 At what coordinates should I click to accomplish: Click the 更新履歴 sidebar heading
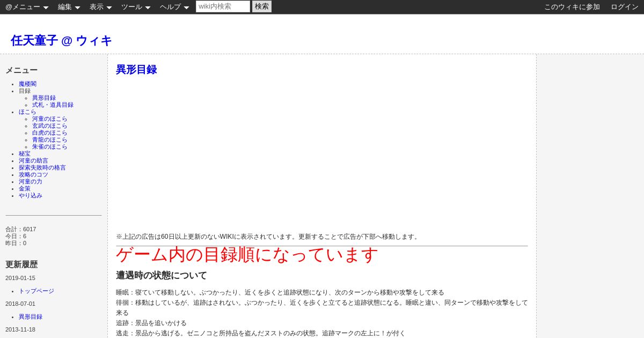click(x=21, y=264)
